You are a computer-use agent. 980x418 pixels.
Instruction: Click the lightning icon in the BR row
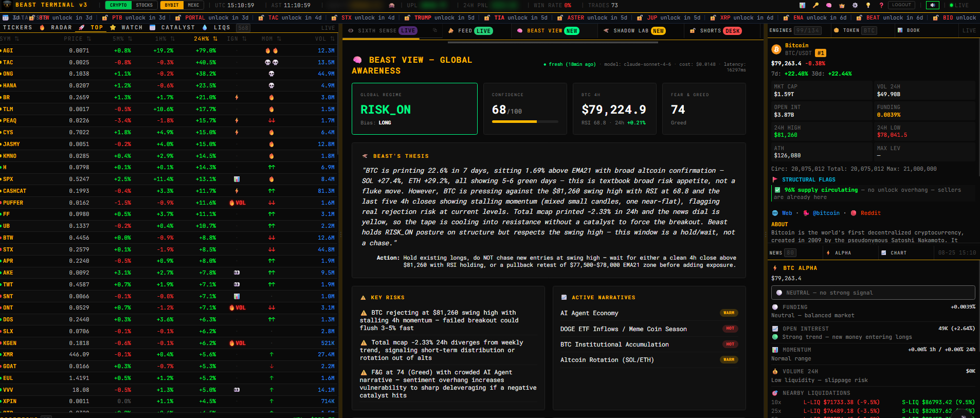pos(237,97)
